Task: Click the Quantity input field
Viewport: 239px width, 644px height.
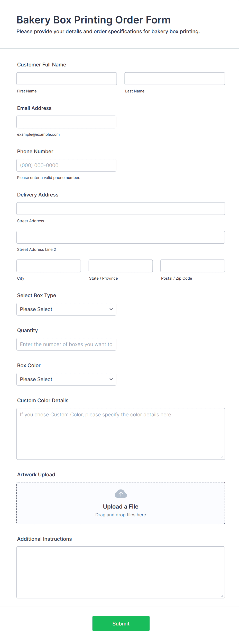Action: (66, 344)
